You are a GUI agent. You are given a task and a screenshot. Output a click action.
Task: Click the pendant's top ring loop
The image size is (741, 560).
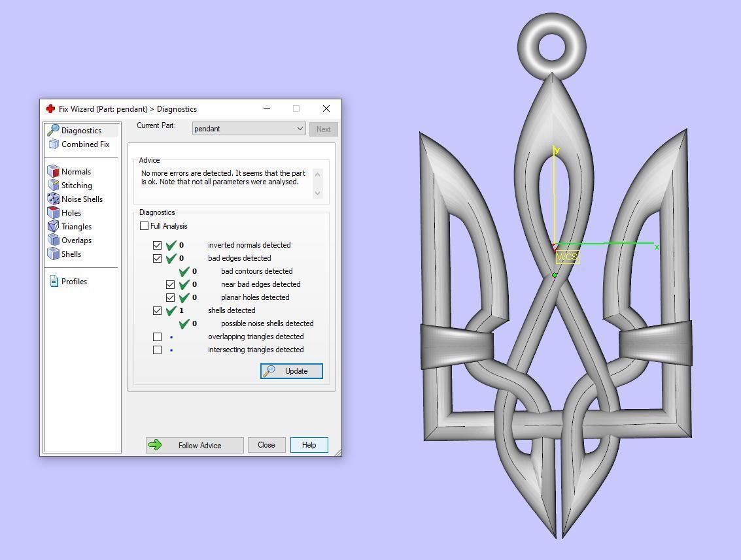click(552, 46)
